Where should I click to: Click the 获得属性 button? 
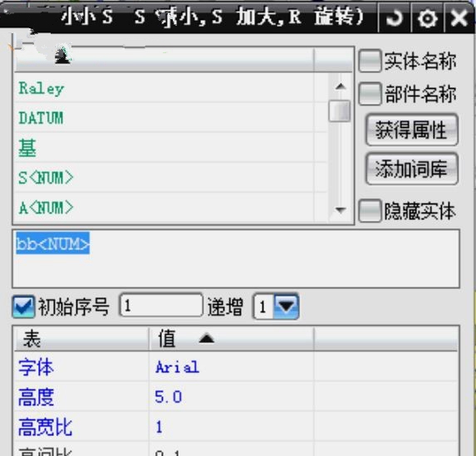pos(412,130)
